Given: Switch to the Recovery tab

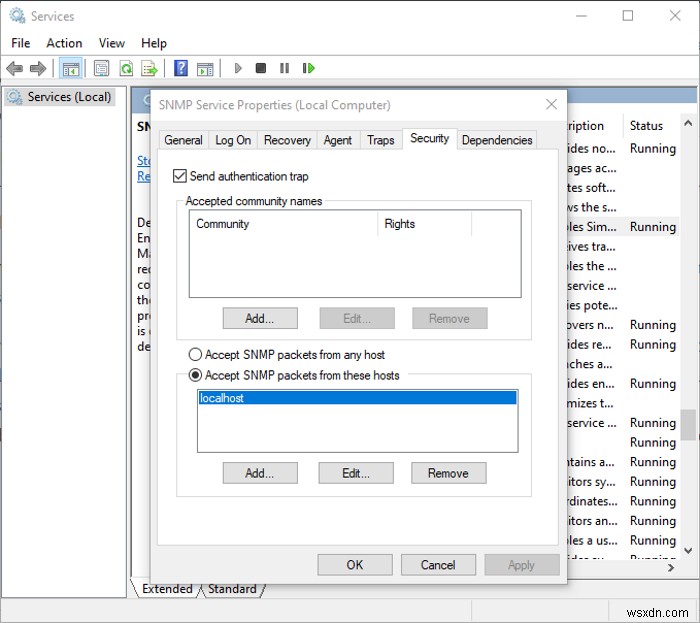Looking at the screenshot, I should click(287, 140).
